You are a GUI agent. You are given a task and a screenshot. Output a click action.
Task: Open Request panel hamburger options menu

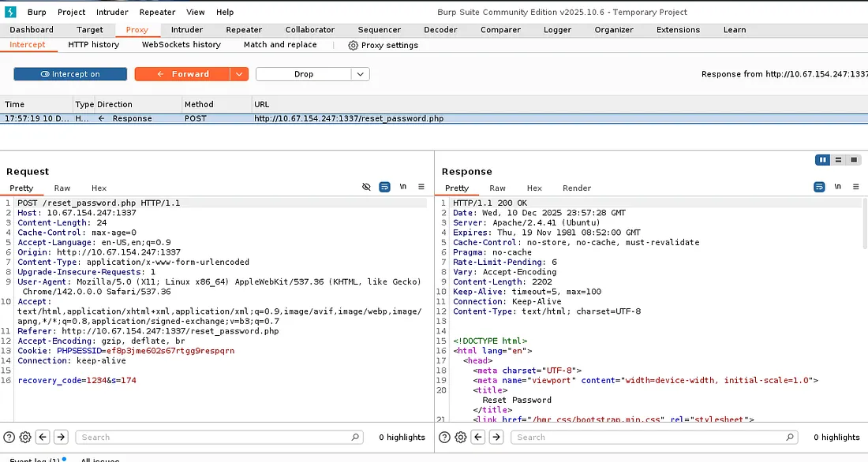pos(421,188)
